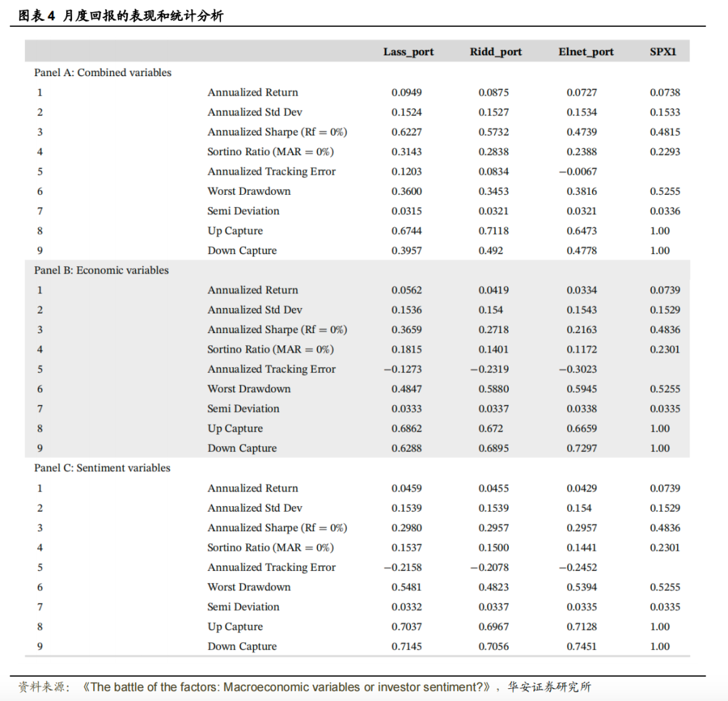Image resolution: width=728 pixels, height=701 pixels.
Task: Select the value −0.2452
Action: point(578,568)
